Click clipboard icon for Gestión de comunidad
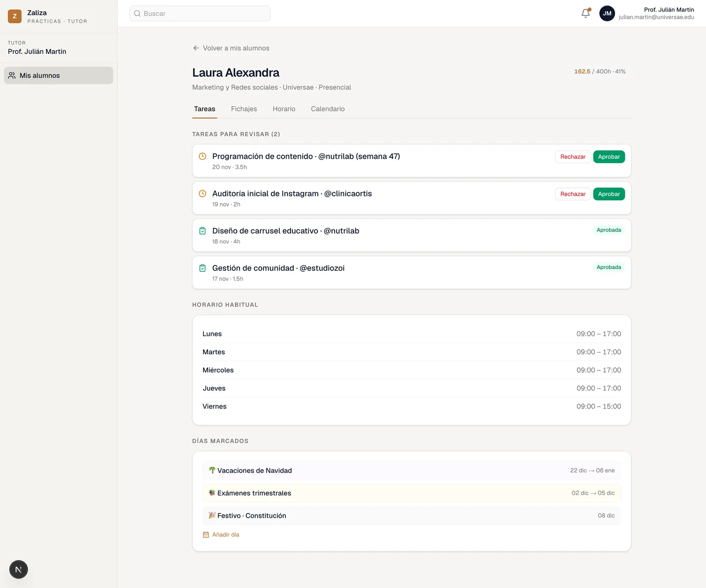Image resolution: width=706 pixels, height=588 pixels. [203, 268]
